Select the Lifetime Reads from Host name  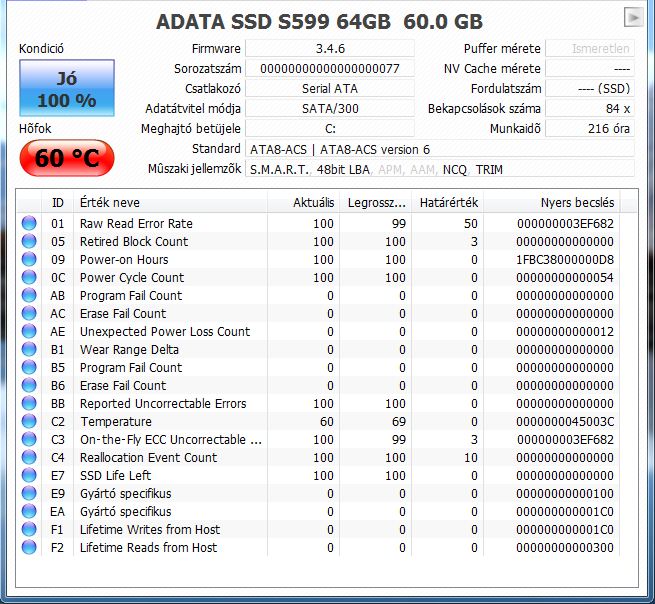coord(148,547)
